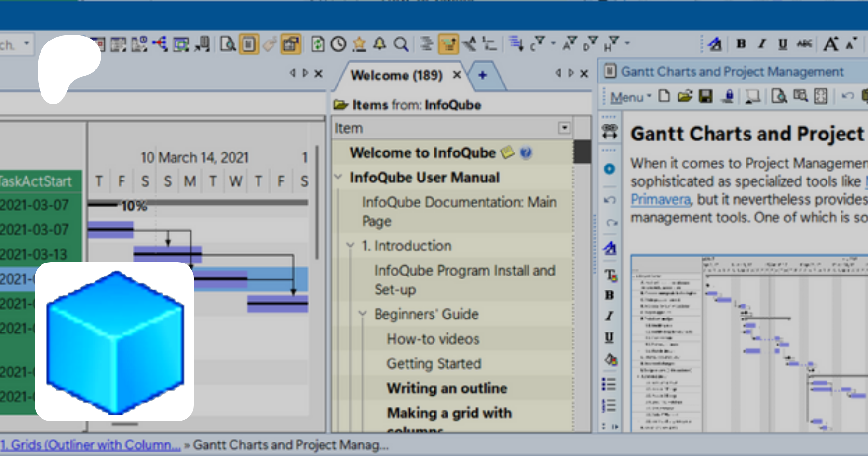Click the background fill color bucket icon
868x456 pixels.
coord(610,359)
